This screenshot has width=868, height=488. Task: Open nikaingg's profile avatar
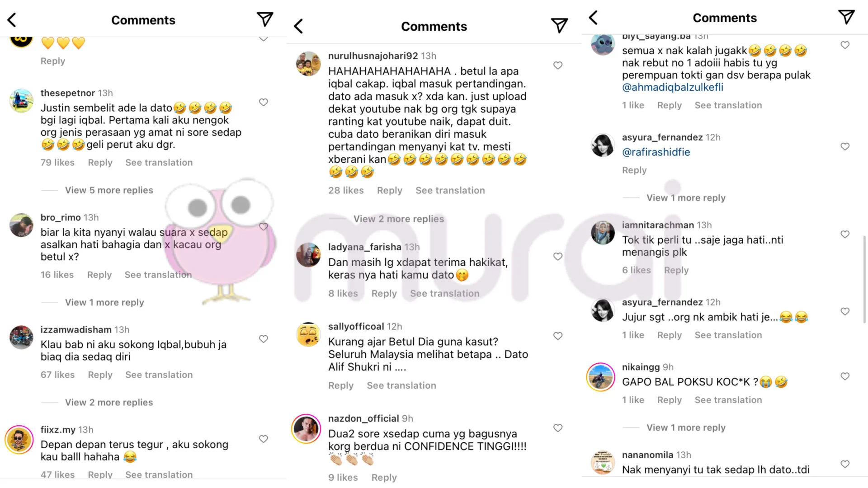coord(601,377)
